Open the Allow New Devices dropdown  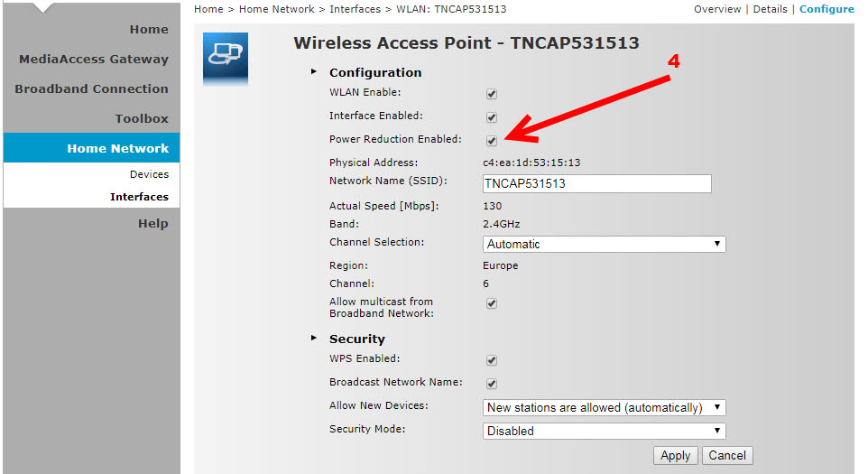tap(604, 407)
